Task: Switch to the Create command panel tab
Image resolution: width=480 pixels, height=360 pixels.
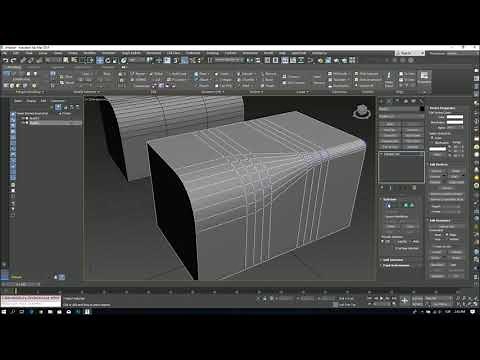Action: (382, 101)
